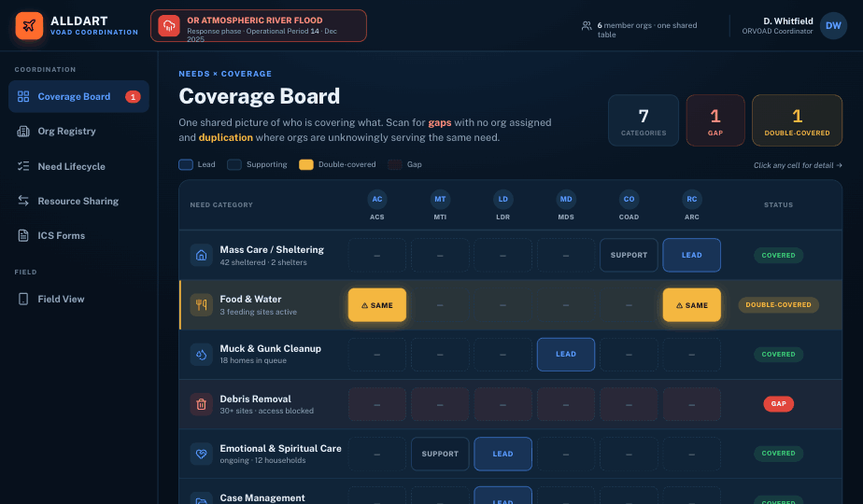Click the CO org avatar for COAD
The width and height of the screenshot is (863, 504).
click(x=629, y=199)
